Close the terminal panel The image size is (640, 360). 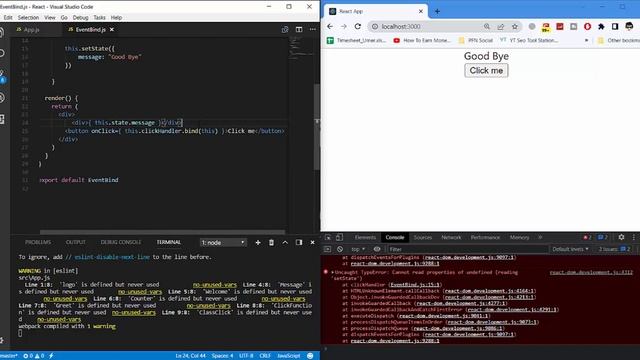(x=313, y=242)
